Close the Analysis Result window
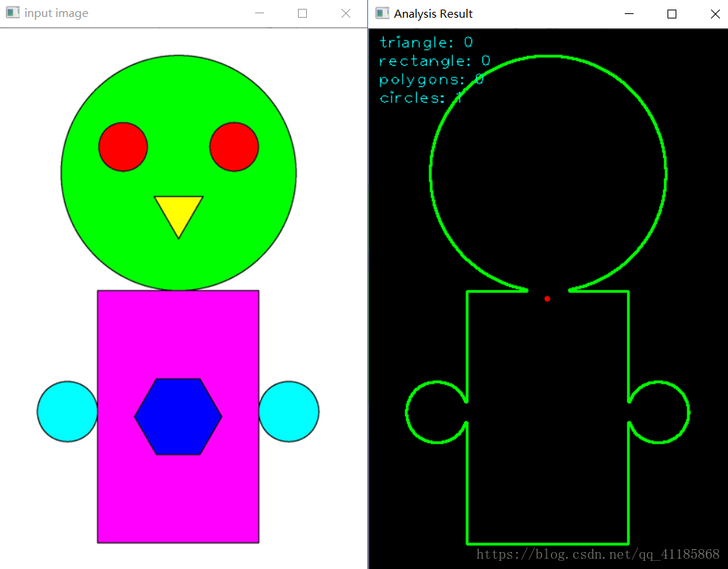Viewport: 728px width, 569px height. (x=715, y=14)
